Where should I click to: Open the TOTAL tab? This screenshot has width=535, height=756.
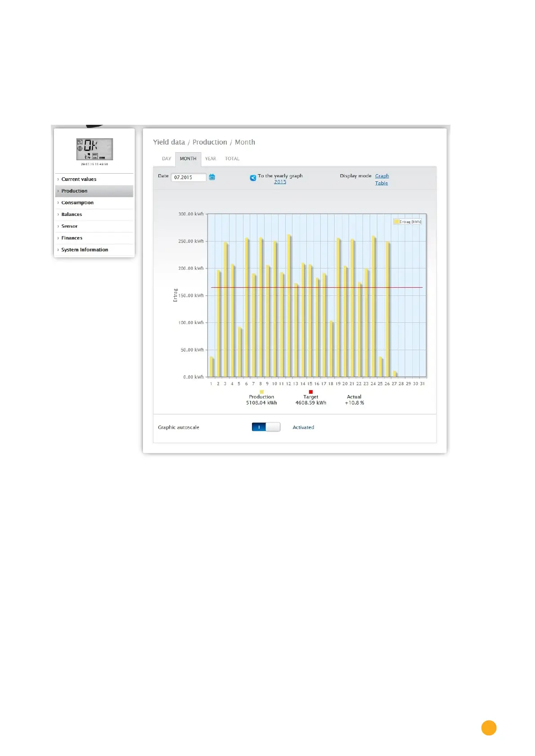232,158
